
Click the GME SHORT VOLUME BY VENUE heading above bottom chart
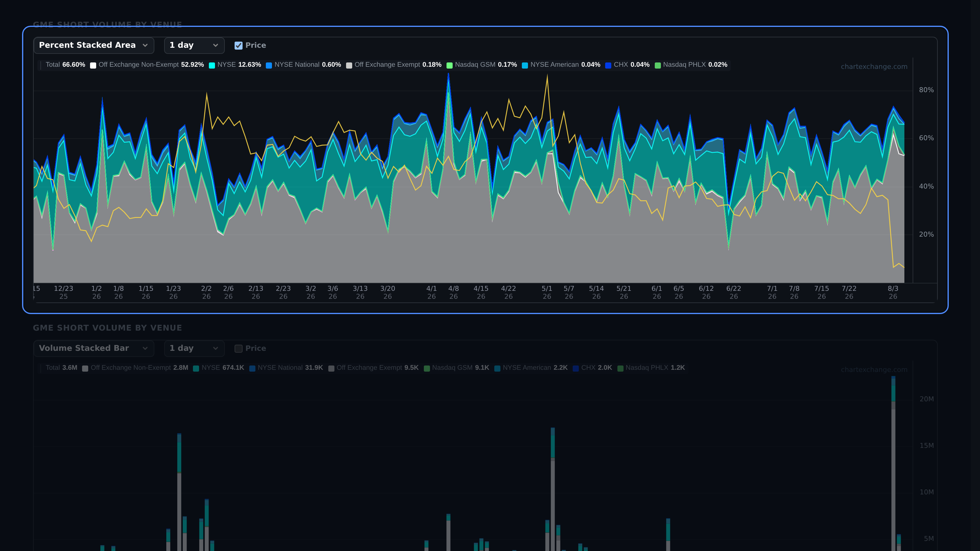point(107,328)
